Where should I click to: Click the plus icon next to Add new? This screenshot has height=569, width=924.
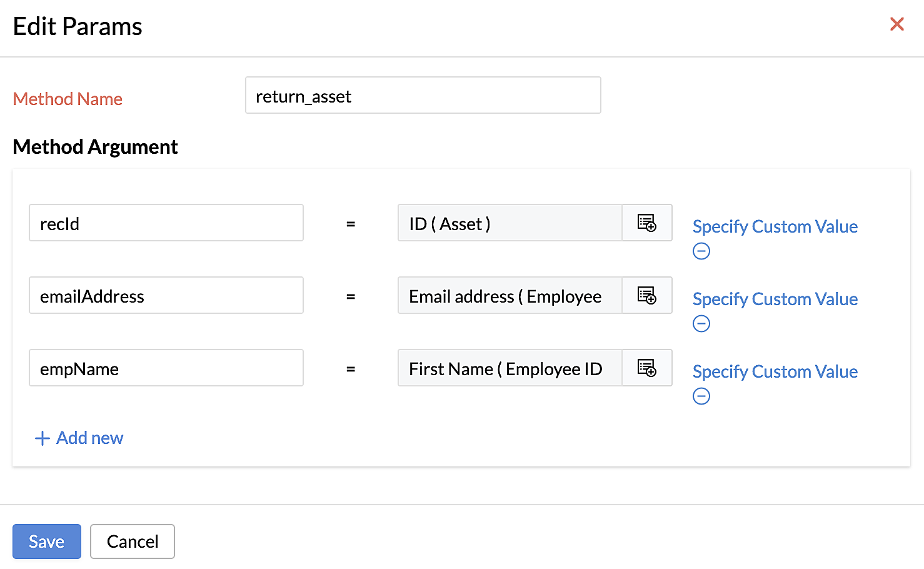coord(41,438)
